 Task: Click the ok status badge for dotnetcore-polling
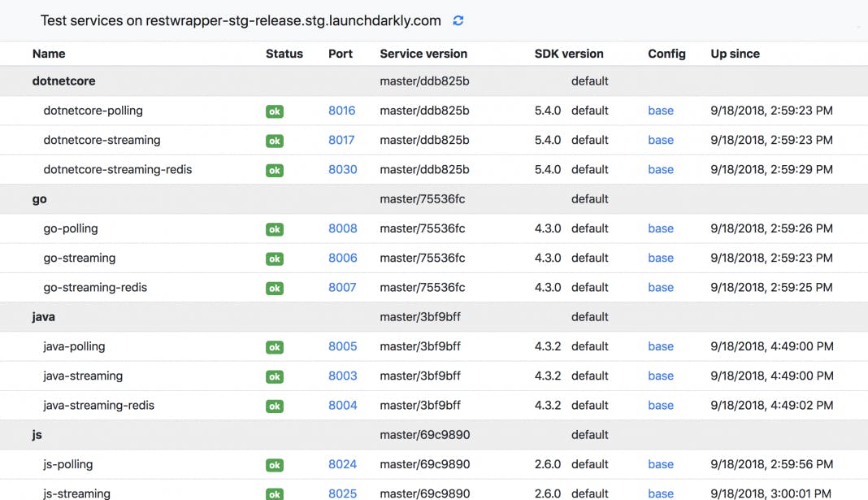click(275, 111)
